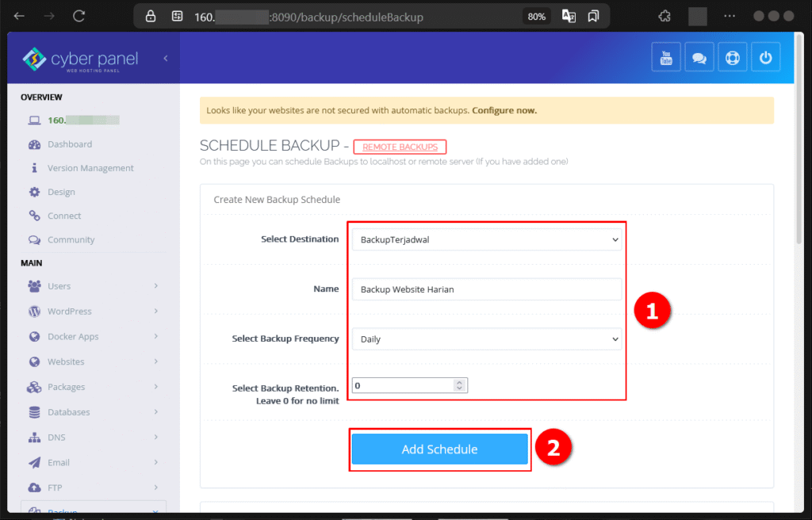Click the server IP link under Overview
The width and height of the screenshot is (812, 520).
pos(83,120)
